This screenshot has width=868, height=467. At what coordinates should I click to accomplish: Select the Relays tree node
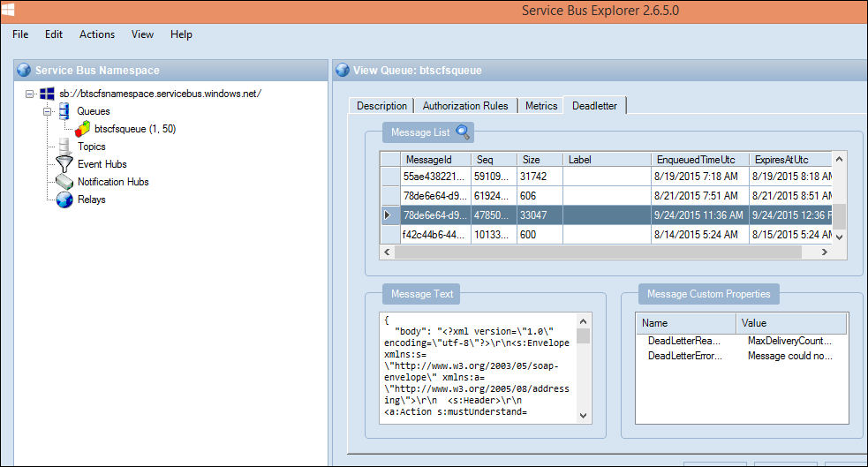tap(91, 200)
